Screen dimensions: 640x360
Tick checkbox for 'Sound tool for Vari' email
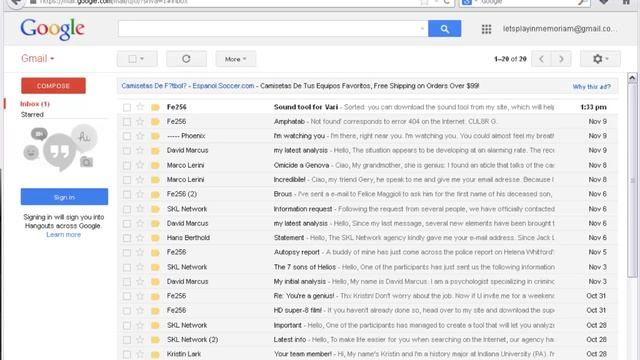coord(127,107)
